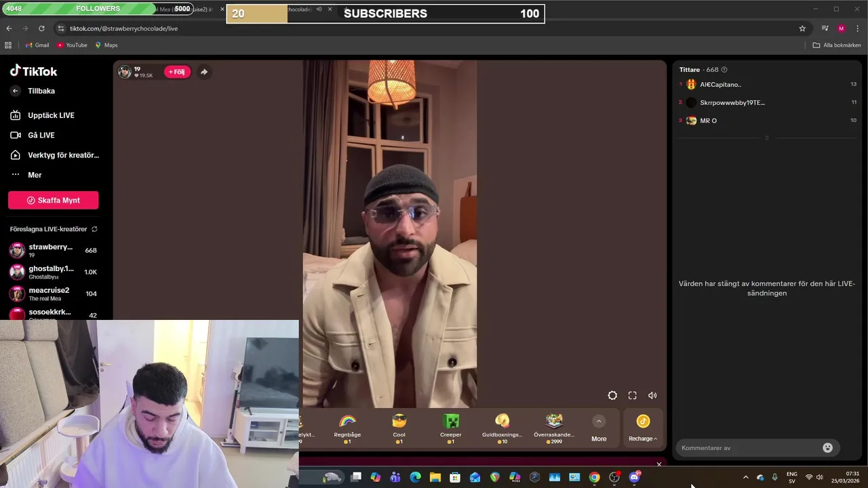
Task: Open the volume control in system tray
Action: [x=819, y=477]
